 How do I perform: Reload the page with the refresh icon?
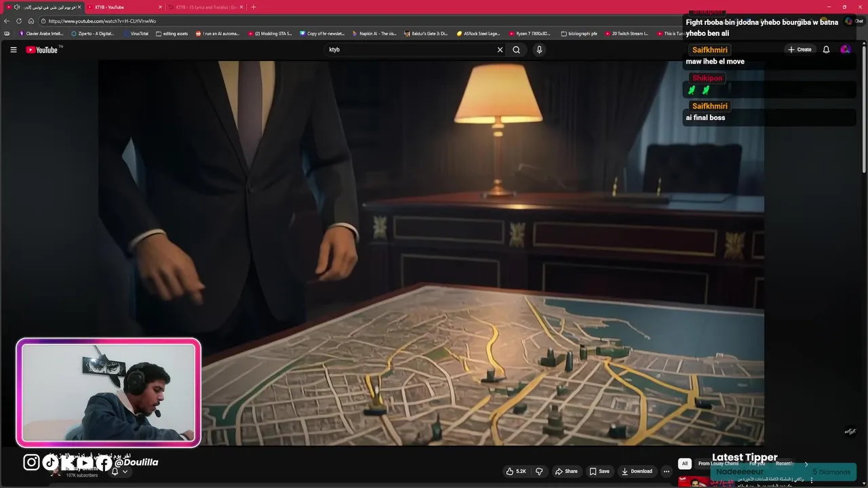point(19,21)
